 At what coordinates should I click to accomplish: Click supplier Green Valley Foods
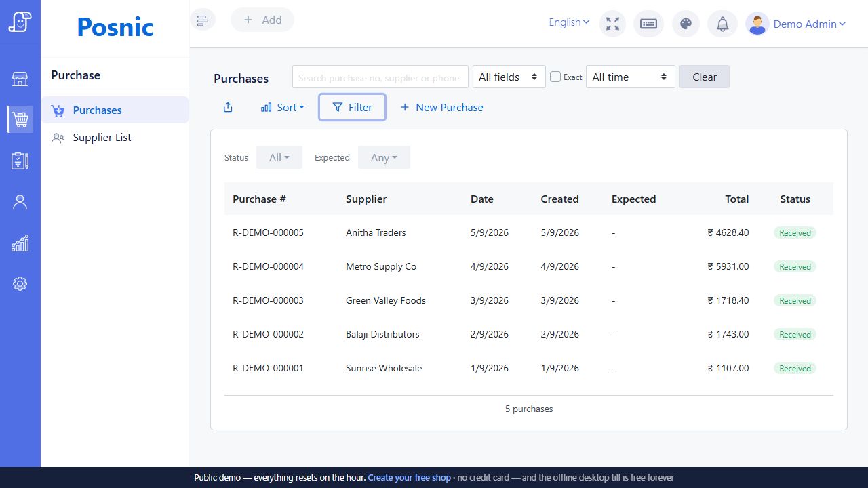[386, 300]
